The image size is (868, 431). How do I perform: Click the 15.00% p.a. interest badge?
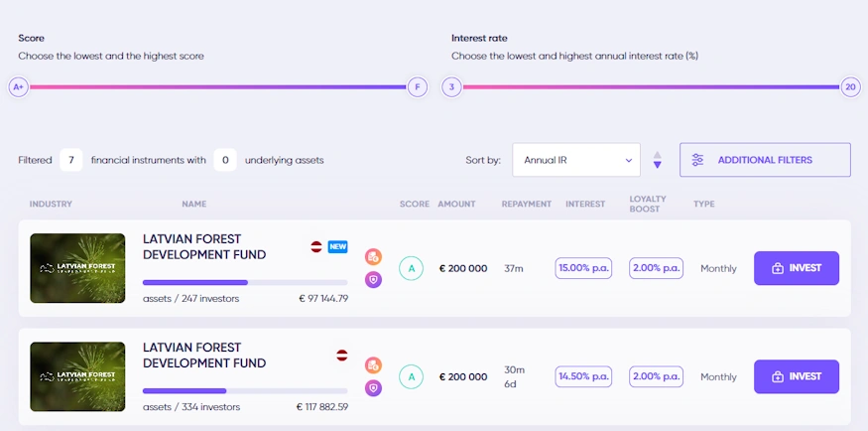pyautogui.click(x=585, y=268)
